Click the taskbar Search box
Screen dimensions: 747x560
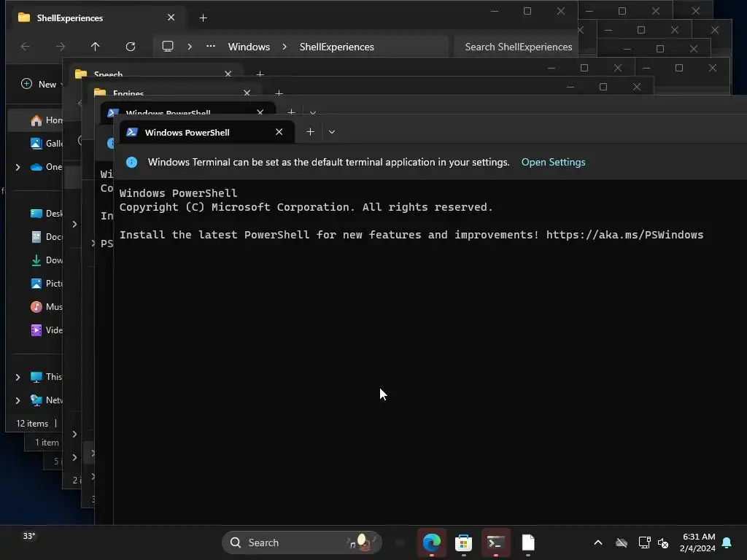[302, 542]
